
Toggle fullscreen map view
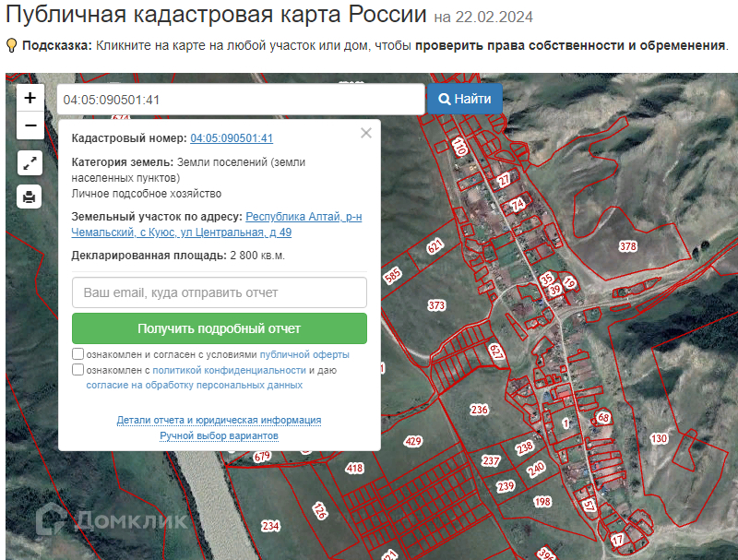tap(30, 163)
